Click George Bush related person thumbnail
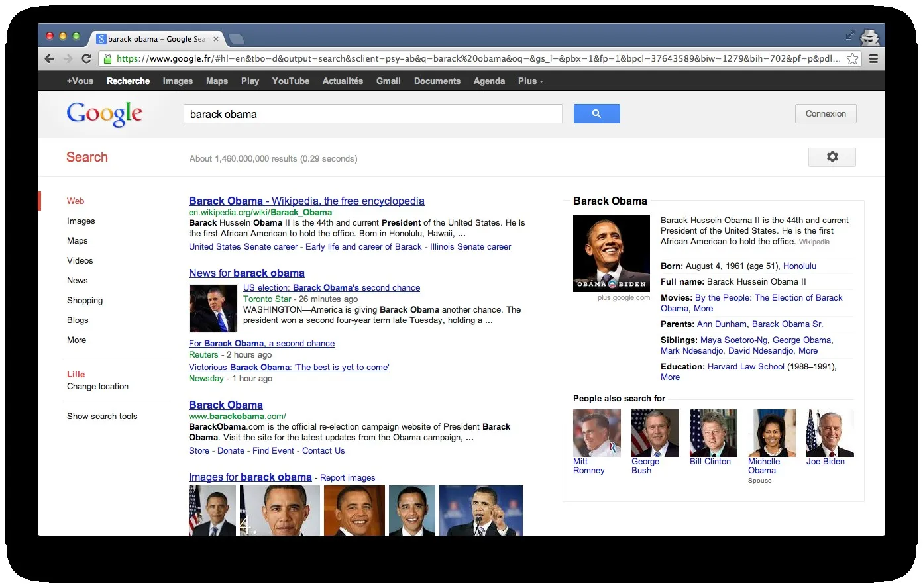The image size is (923, 588). coord(655,433)
